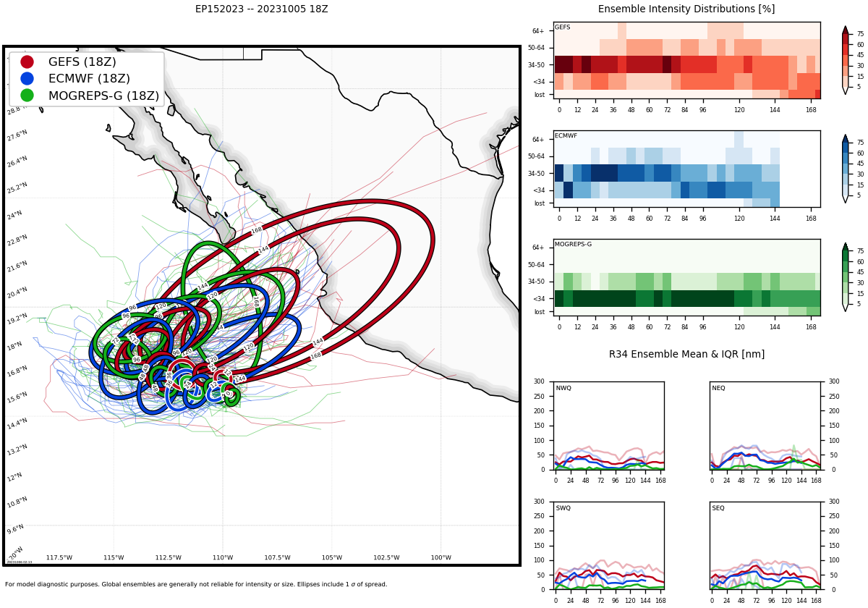Screen dimensions: 868x608
Task: Click the title 'EP152023 -- 20231005 18Z'
Action: click(261, 9)
